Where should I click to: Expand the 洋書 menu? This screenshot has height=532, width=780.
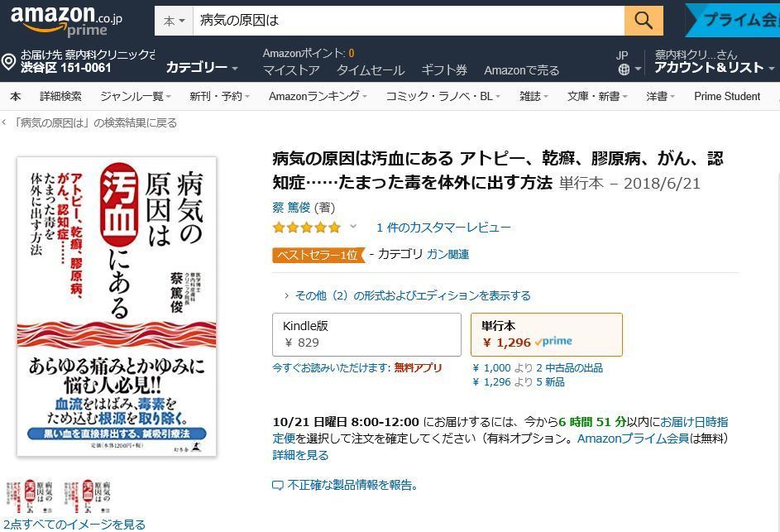tap(660, 96)
